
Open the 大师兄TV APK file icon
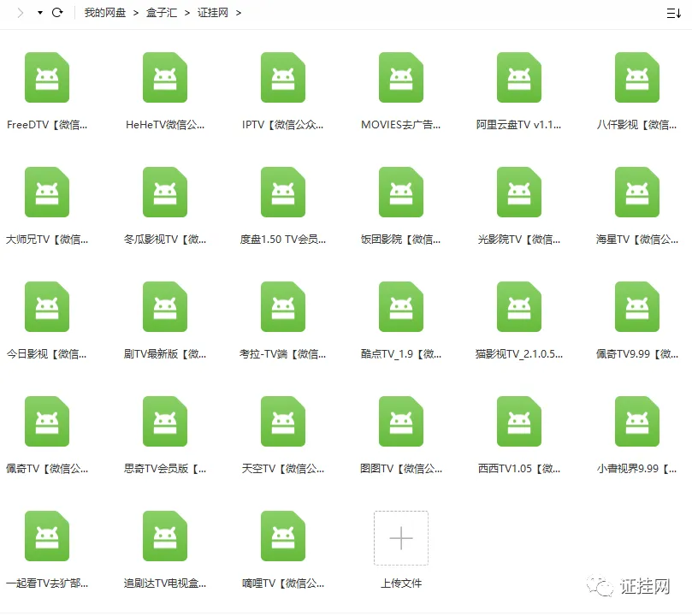click(x=47, y=192)
